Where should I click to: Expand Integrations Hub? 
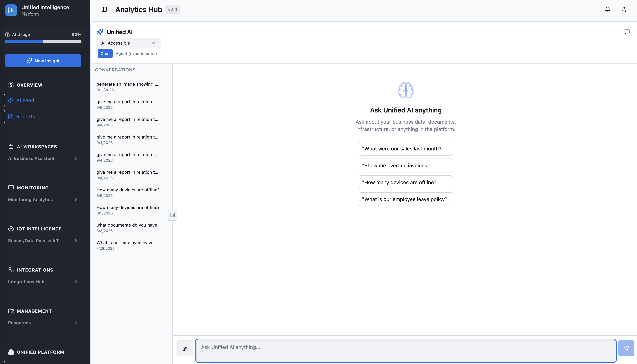(43, 282)
